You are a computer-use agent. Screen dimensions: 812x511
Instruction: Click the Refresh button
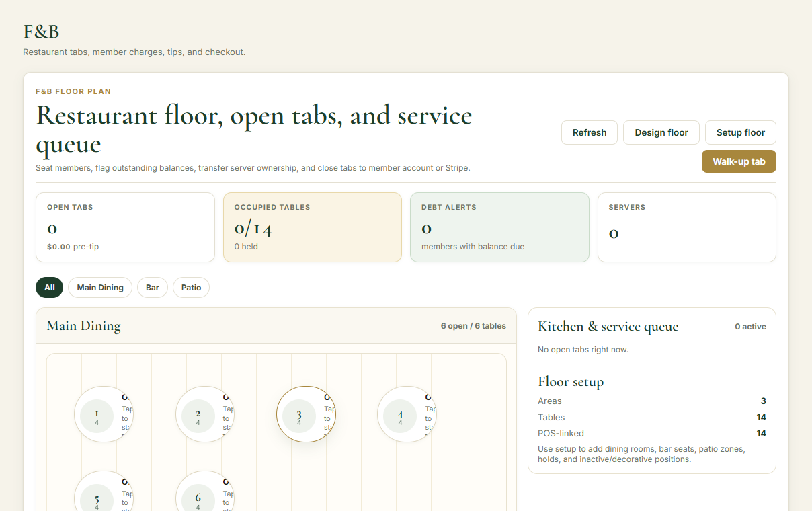point(590,132)
